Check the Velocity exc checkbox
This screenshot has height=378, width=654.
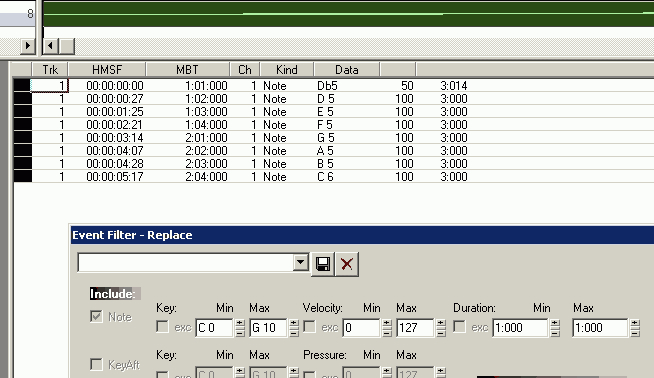[309, 327]
